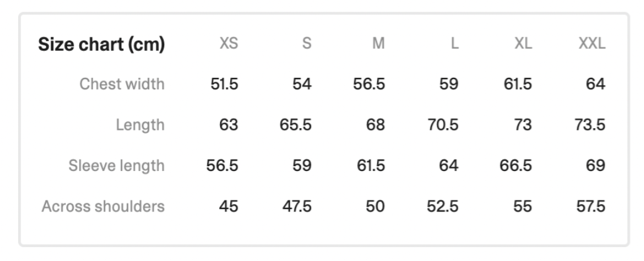Select the length value 70.5 for L
The width and height of the screenshot is (644, 261).
[443, 125]
